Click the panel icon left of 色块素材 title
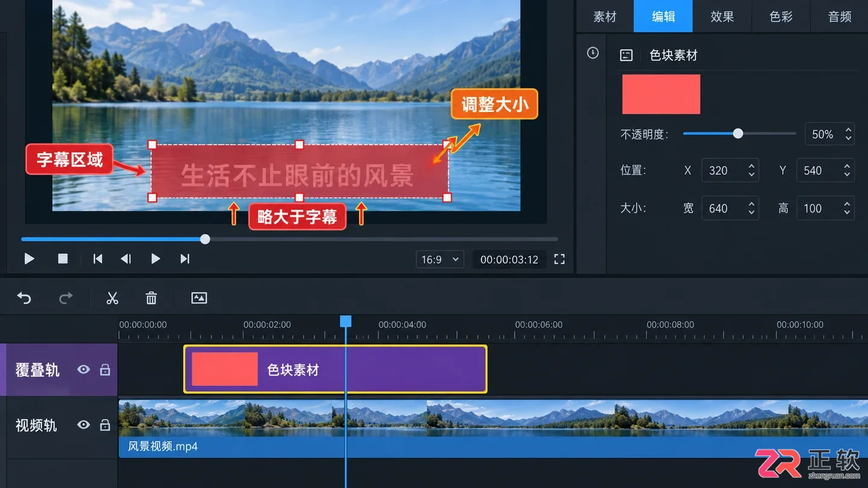This screenshot has width=868, height=488. (626, 55)
